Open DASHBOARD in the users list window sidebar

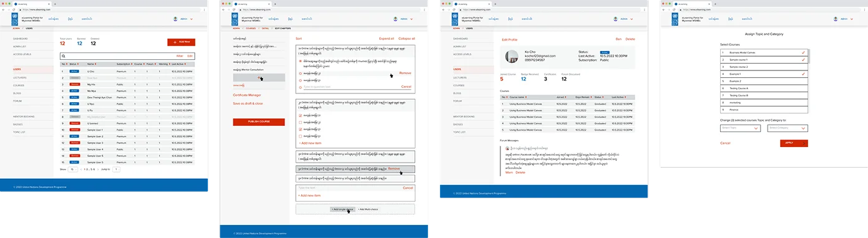tap(21, 39)
